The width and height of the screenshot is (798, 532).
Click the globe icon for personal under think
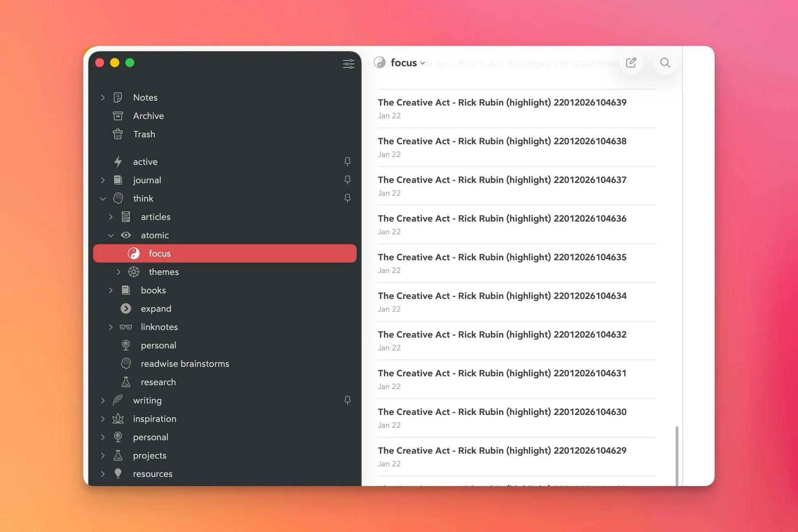point(126,345)
